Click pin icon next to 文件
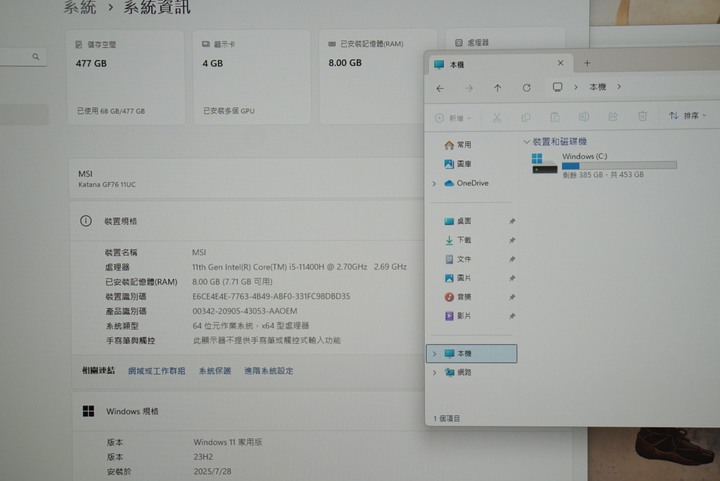This screenshot has width=720, height=481. 512,259
